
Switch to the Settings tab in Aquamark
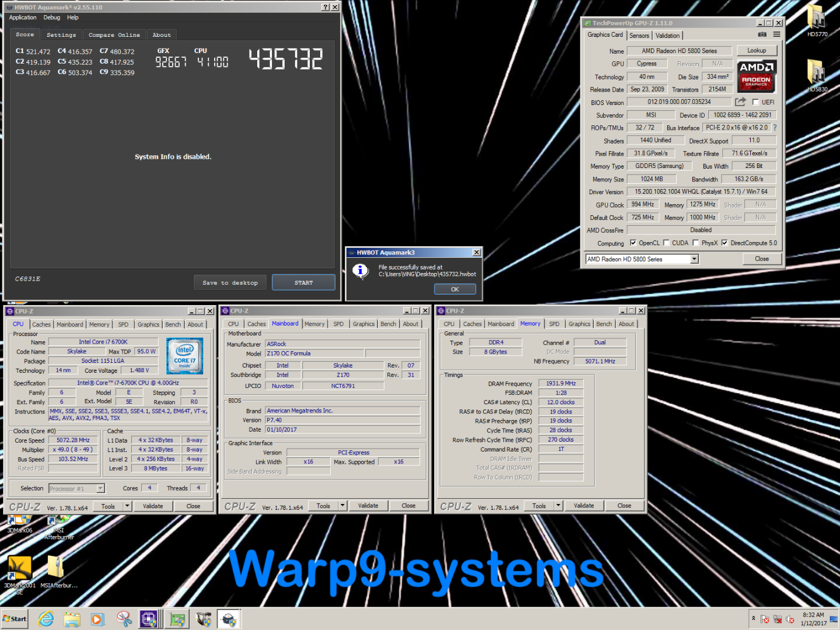61,35
